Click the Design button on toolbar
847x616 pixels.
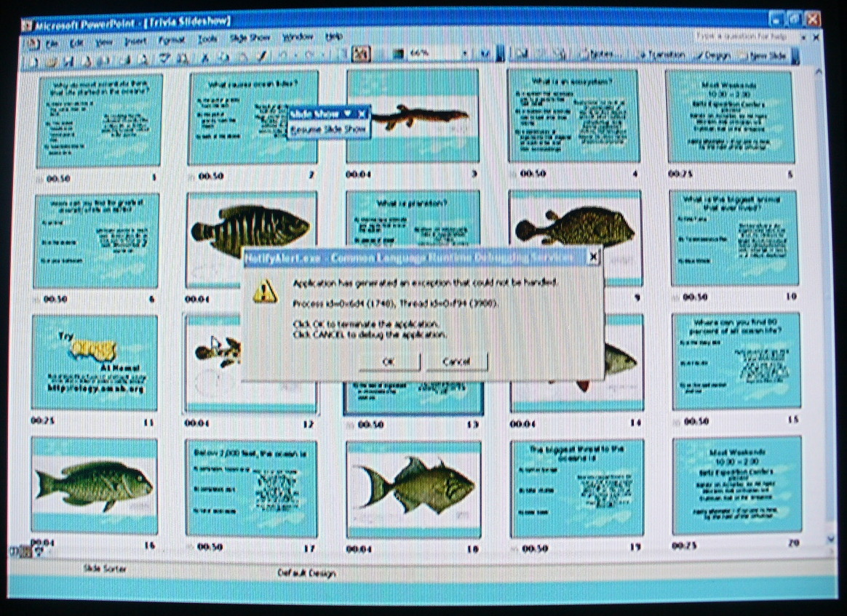pos(713,55)
